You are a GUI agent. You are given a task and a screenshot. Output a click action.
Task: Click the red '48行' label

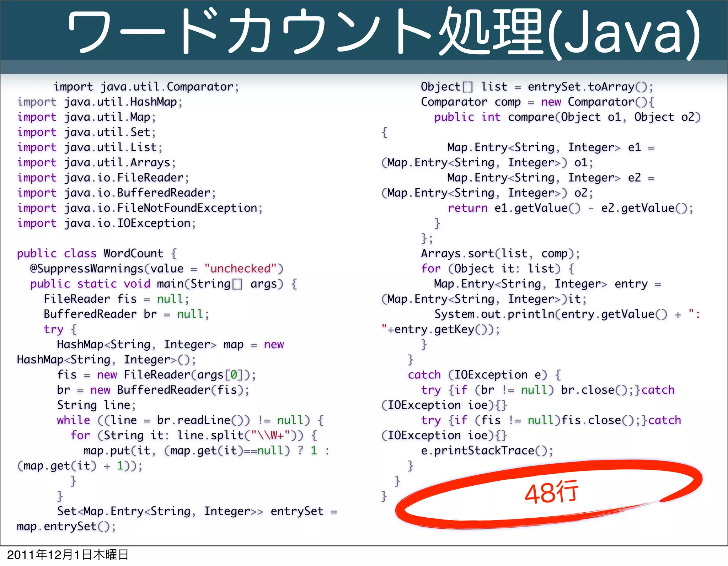552,492
